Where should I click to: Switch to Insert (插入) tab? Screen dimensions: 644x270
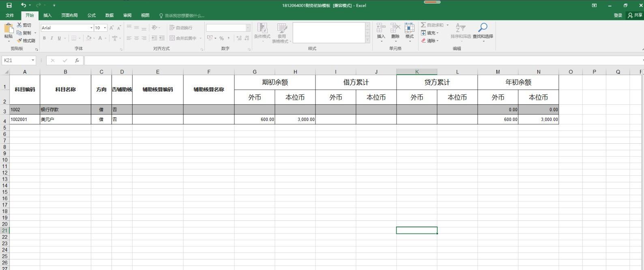(47, 15)
